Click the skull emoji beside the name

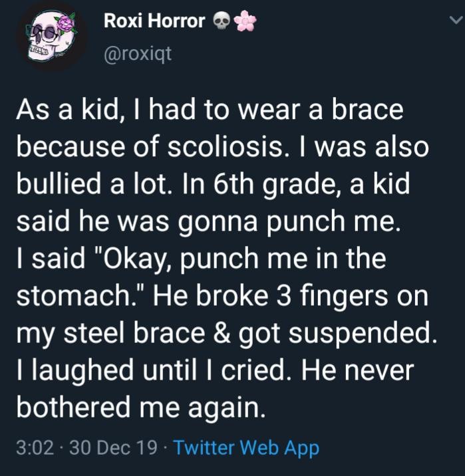(x=222, y=22)
